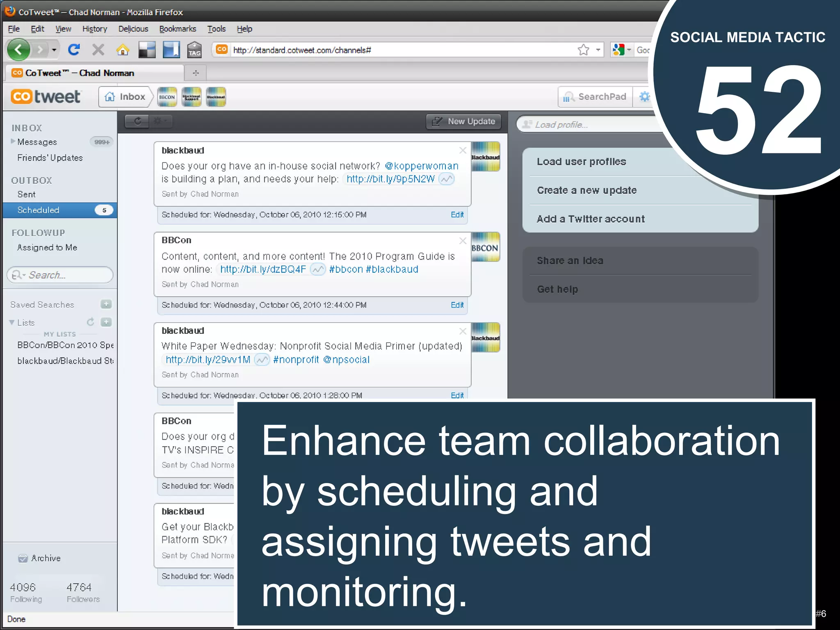This screenshot has height=630, width=840.
Task: Edit the tweet scheduled for 12:44:00 PM
Action: click(457, 305)
